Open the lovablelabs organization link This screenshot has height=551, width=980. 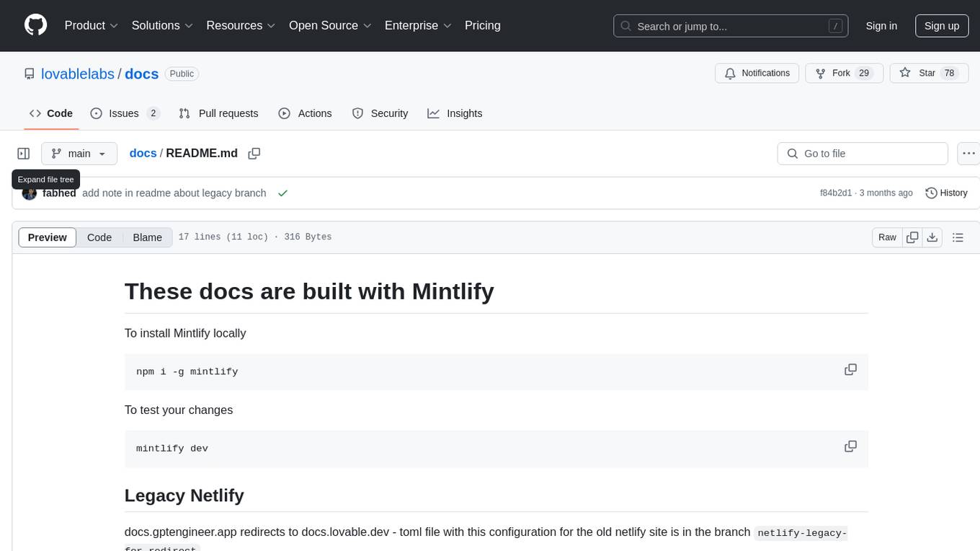[78, 74]
